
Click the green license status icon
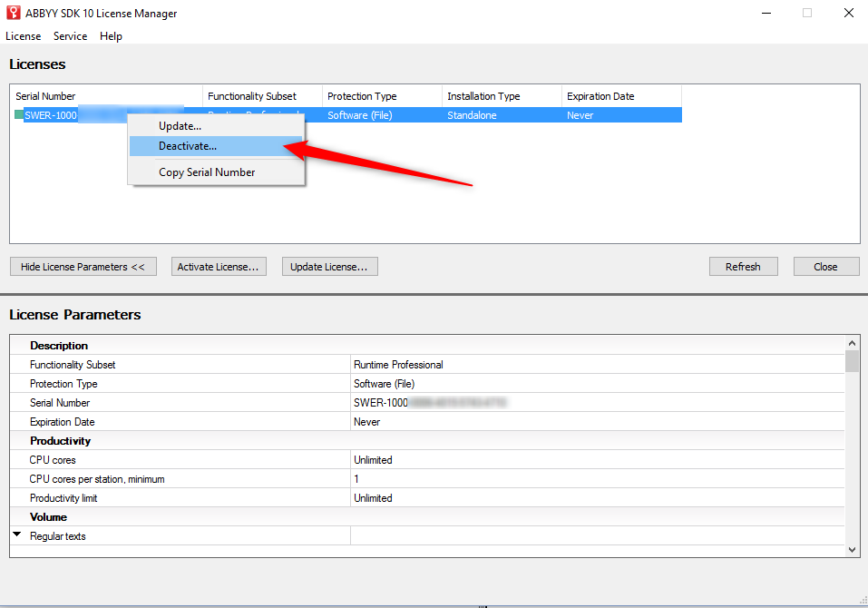point(19,114)
